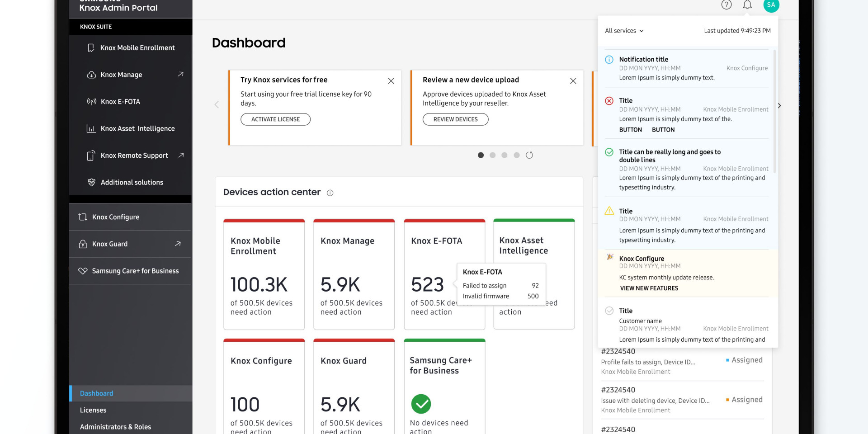The image size is (868, 434).
Task: Open the help question mark icon
Action: (x=726, y=5)
